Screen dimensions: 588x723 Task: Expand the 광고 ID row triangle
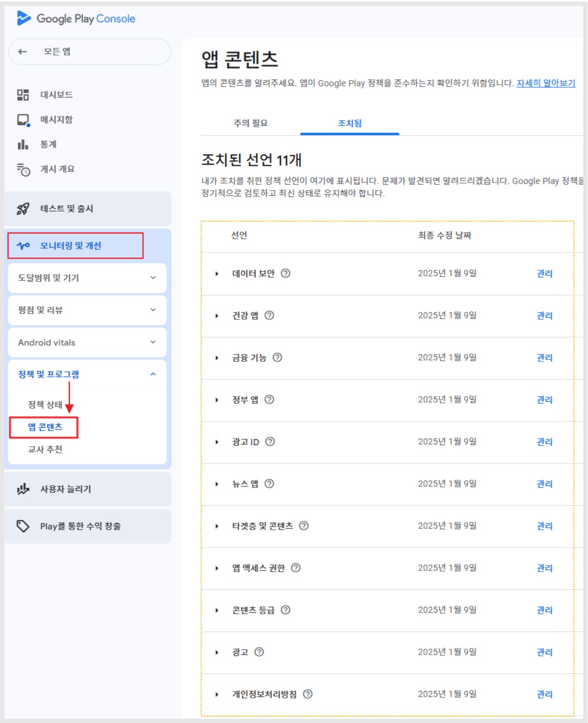(x=217, y=442)
